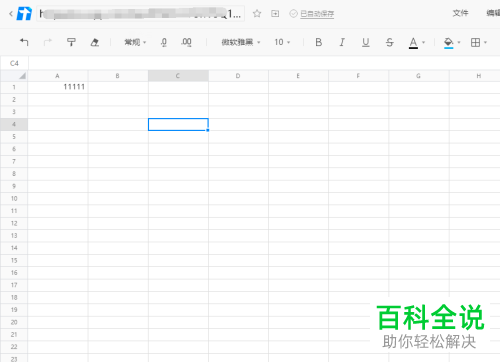Click cell A1 containing 11111

click(58, 87)
